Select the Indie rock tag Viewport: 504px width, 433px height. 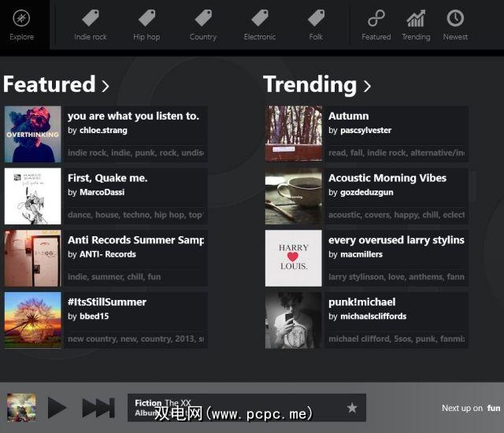click(91, 19)
